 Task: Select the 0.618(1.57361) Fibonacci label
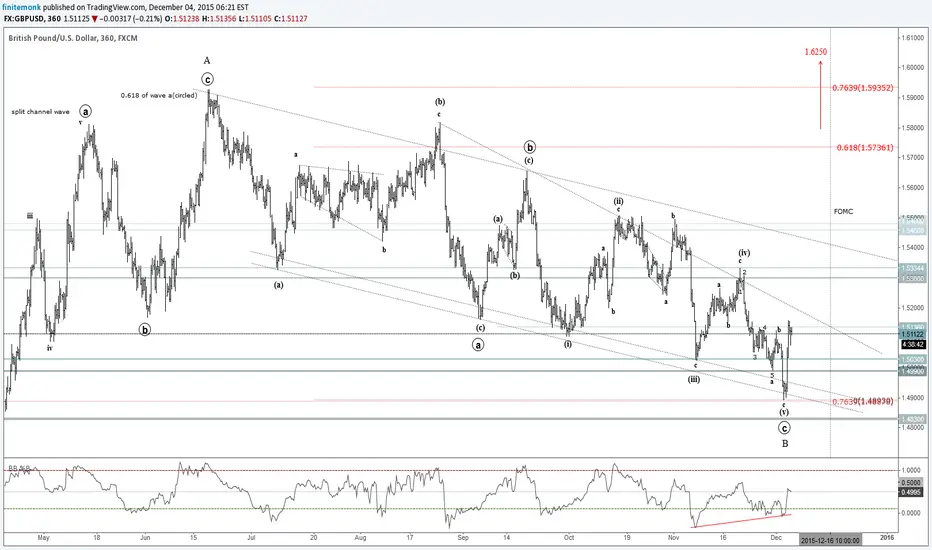tap(864, 147)
